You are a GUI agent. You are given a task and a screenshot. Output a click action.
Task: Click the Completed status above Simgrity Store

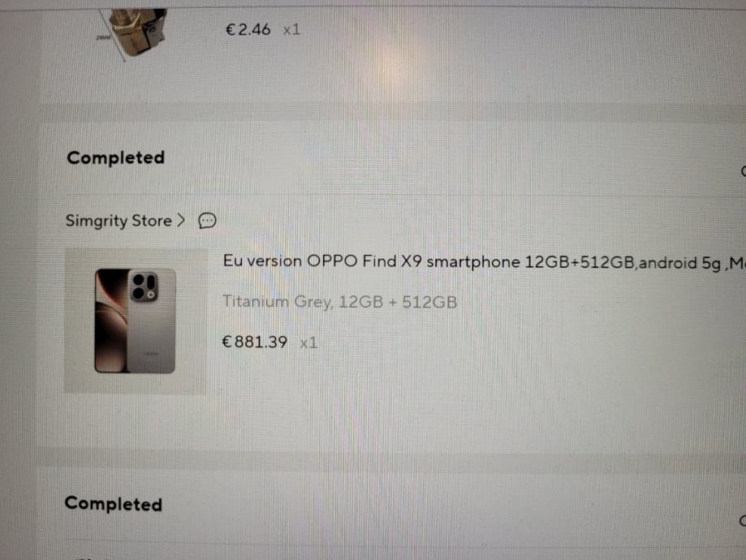[115, 157]
